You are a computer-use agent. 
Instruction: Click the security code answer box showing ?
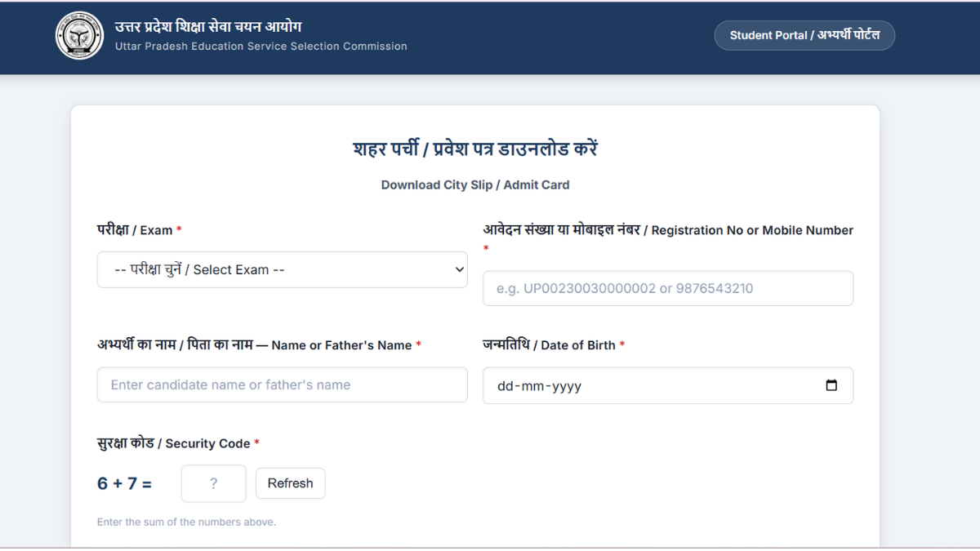(213, 483)
